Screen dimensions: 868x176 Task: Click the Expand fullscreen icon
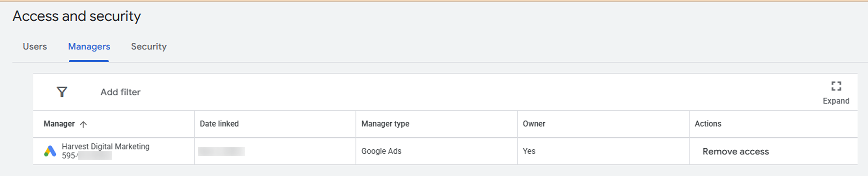[x=836, y=86]
